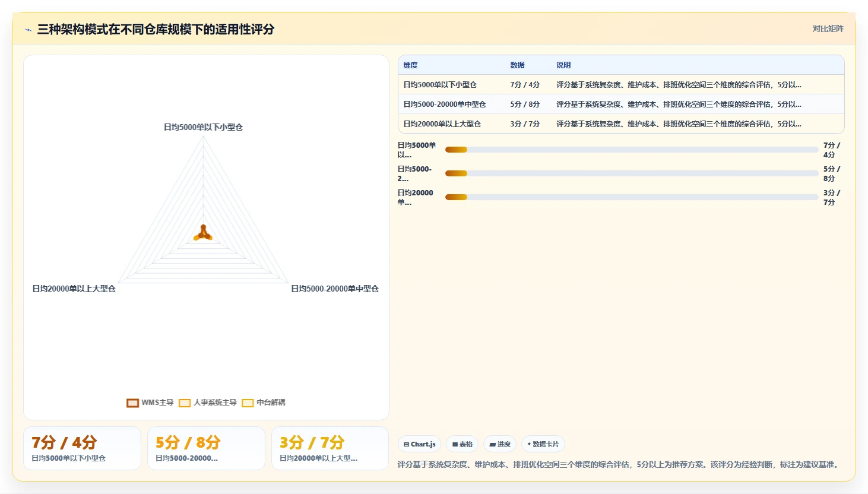Click radar axis label 日均5000单以下小型仓
The height and width of the screenshot is (494, 868).
[x=203, y=127]
